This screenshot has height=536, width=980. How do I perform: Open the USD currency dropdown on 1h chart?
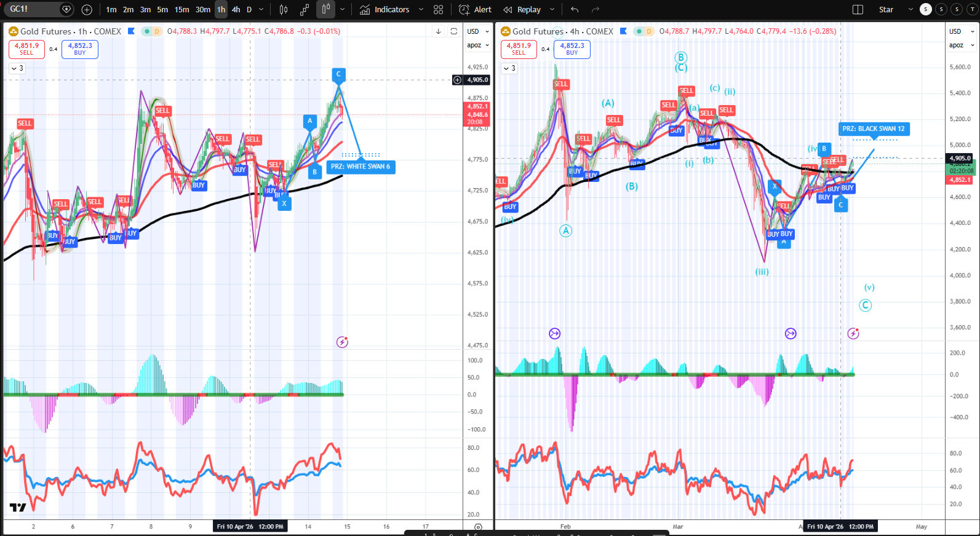tap(477, 31)
